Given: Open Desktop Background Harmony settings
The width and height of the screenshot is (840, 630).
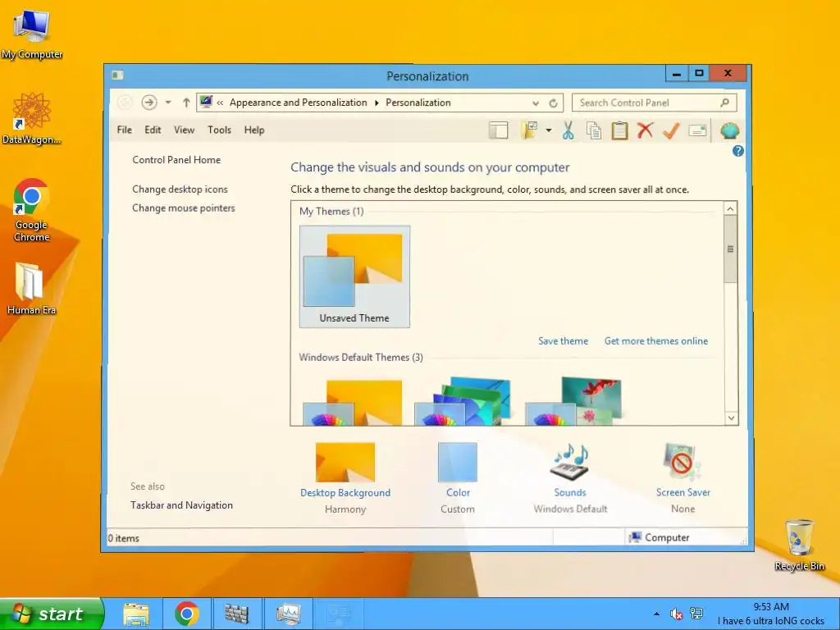Looking at the screenshot, I should pyautogui.click(x=345, y=463).
